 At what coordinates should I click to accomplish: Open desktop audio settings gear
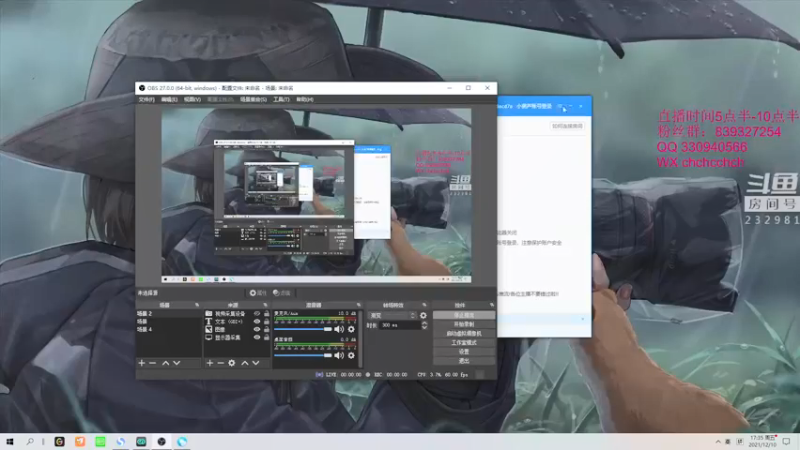[x=351, y=355]
